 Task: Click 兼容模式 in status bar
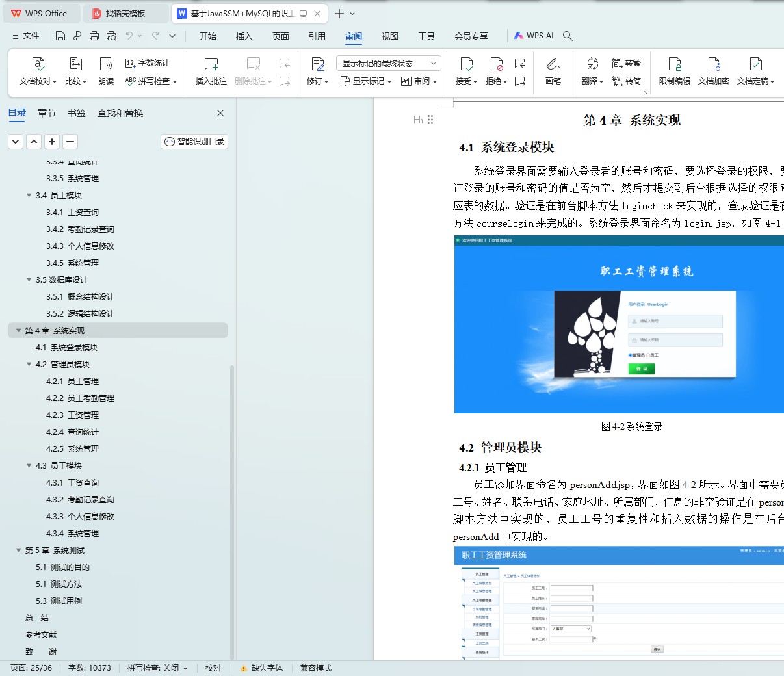[x=316, y=668]
